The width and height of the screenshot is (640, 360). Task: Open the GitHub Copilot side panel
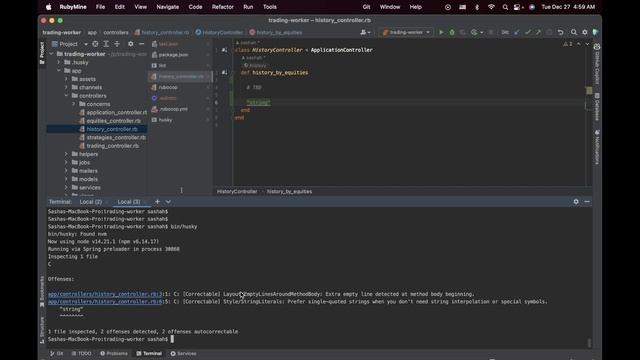tap(597, 64)
